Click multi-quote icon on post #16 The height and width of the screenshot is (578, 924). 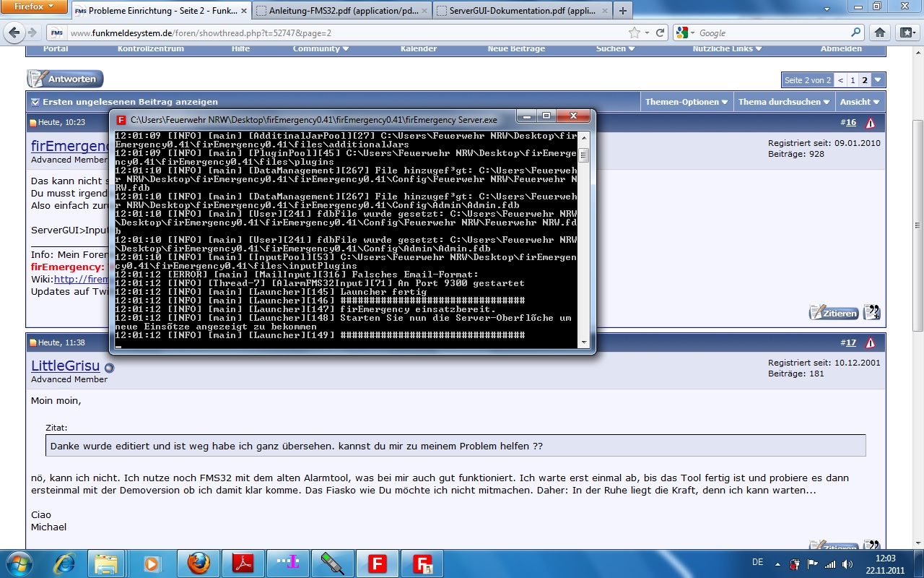(872, 312)
